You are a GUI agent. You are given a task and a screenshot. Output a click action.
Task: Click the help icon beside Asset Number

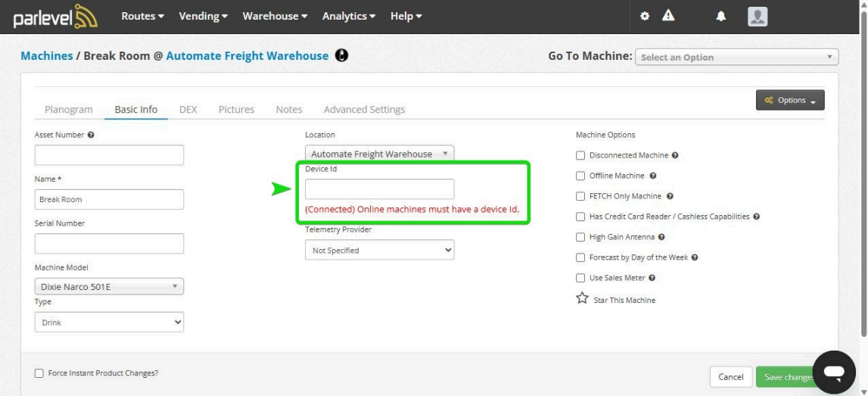coord(91,135)
